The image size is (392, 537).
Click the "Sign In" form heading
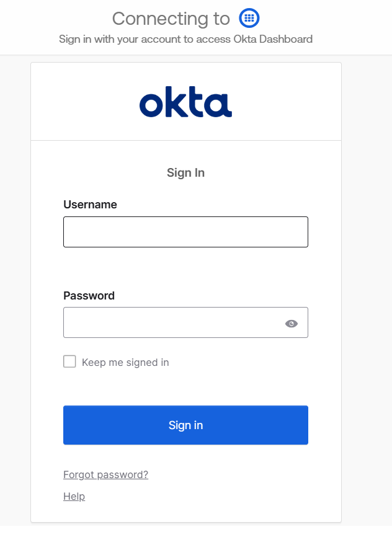coord(185,173)
